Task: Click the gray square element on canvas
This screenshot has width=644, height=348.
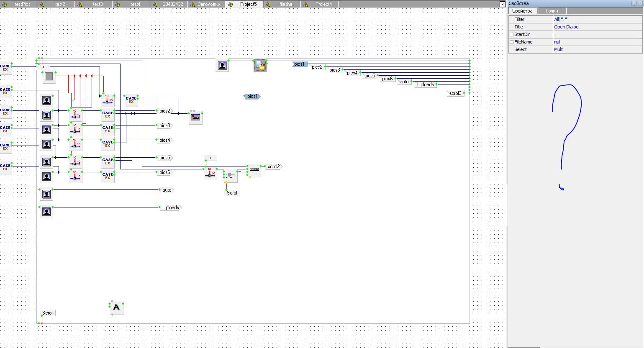Action: pos(49,77)
